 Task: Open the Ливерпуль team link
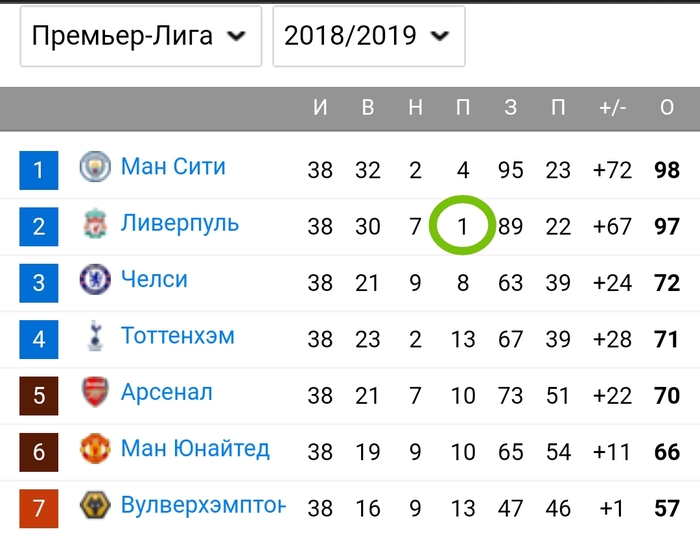(x=180, y=223)
